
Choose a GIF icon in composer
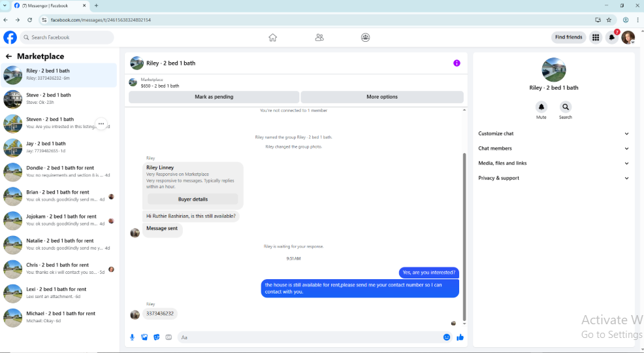169,337
